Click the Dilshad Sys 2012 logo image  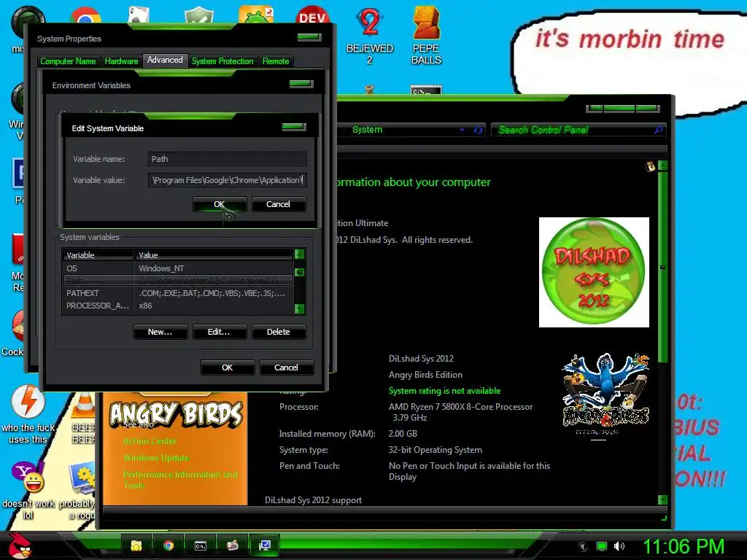594,273
